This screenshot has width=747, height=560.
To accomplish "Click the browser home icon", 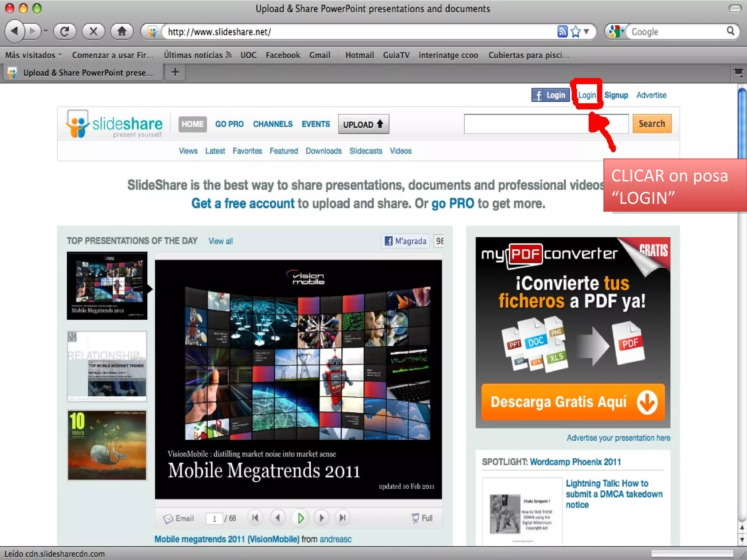I will [122, 31].
